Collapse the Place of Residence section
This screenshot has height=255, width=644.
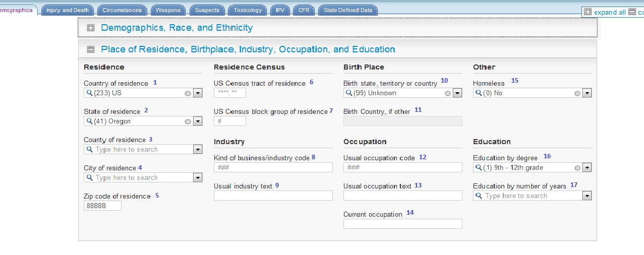(x=91, y=49)
